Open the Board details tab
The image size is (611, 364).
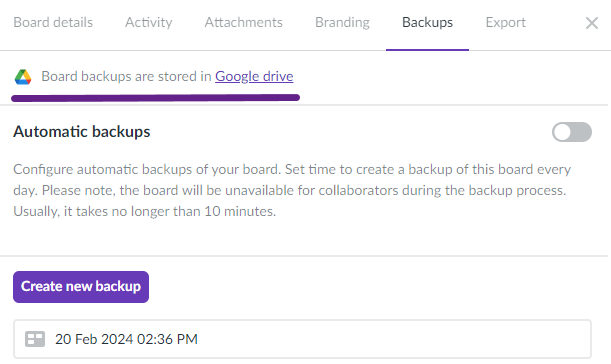coord(53,23)
